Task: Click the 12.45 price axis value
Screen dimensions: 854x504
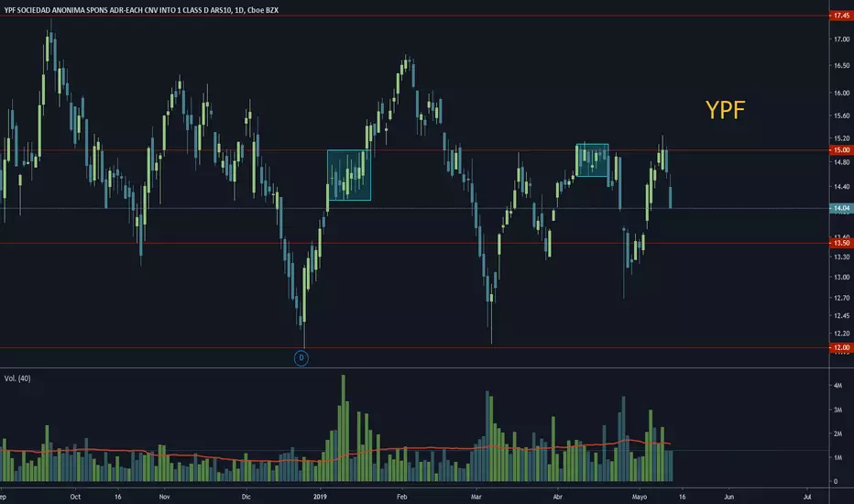Action: 841,316
